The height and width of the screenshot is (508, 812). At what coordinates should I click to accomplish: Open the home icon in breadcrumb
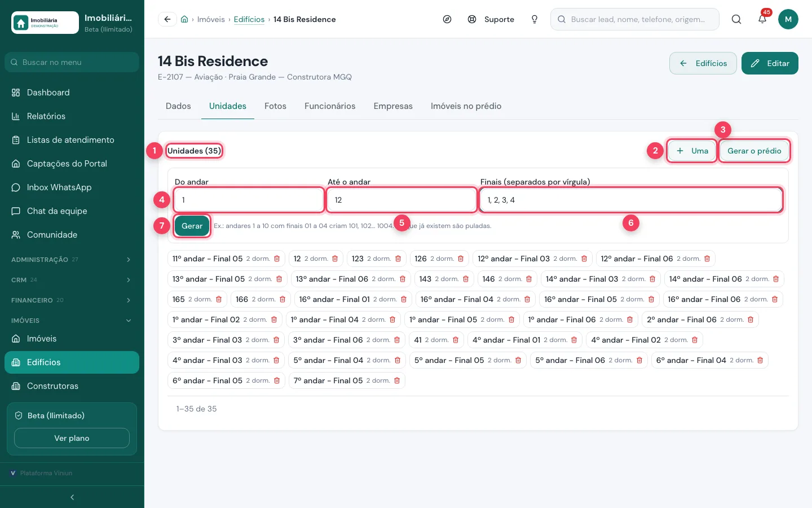tap(184, 19)
